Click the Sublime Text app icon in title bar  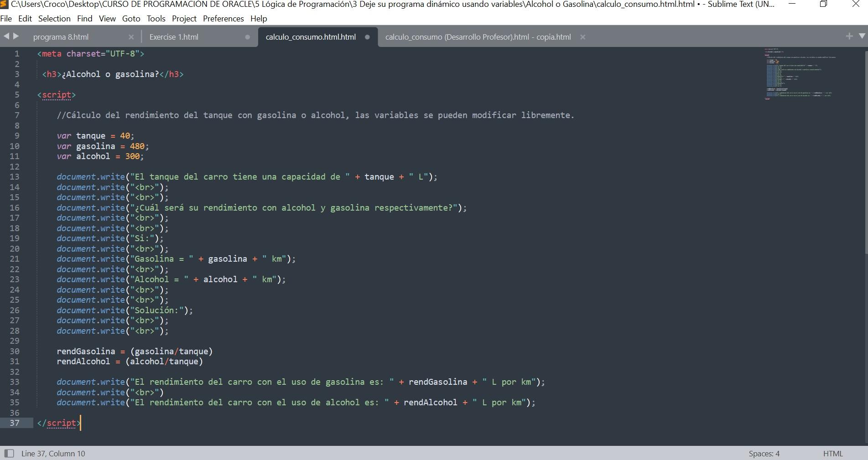[x=5, y=5]
